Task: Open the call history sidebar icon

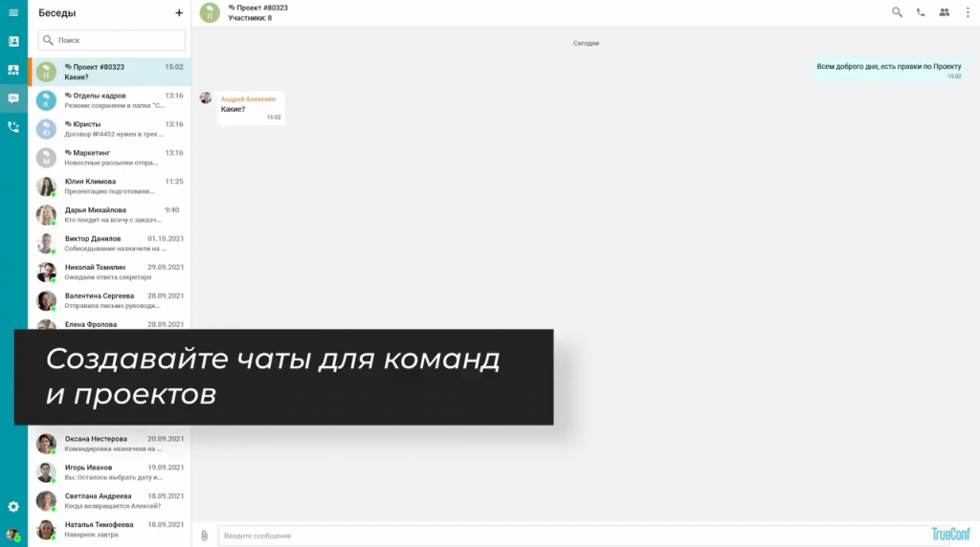Action: coord(13,127)
